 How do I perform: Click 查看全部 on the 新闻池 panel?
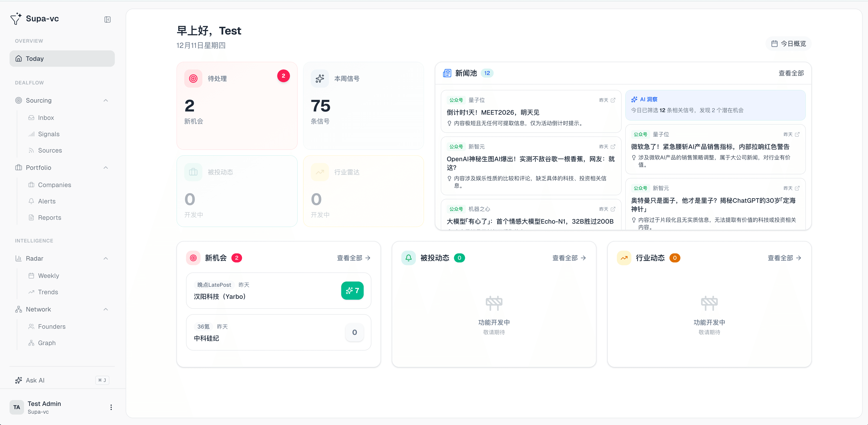point(792,73)
